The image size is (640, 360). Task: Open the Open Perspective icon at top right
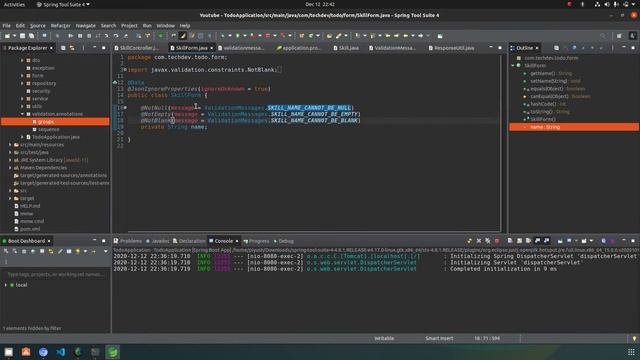coord(619,36)
